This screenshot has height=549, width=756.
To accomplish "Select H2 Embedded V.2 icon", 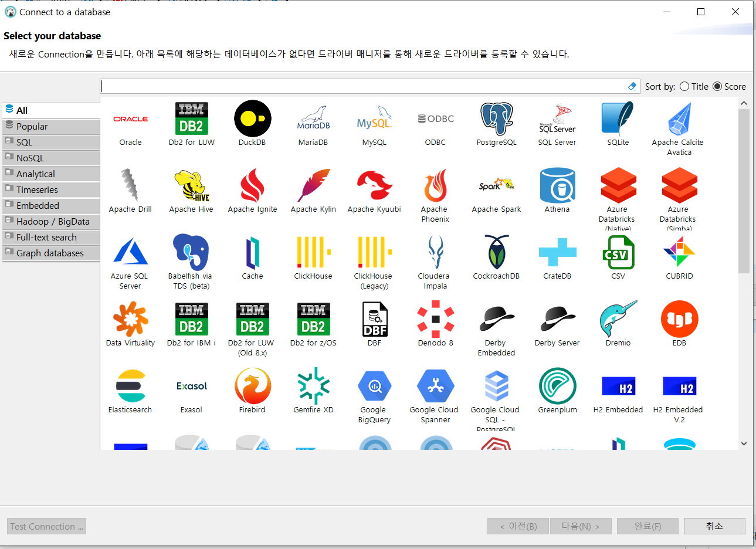I will point(679,386).
